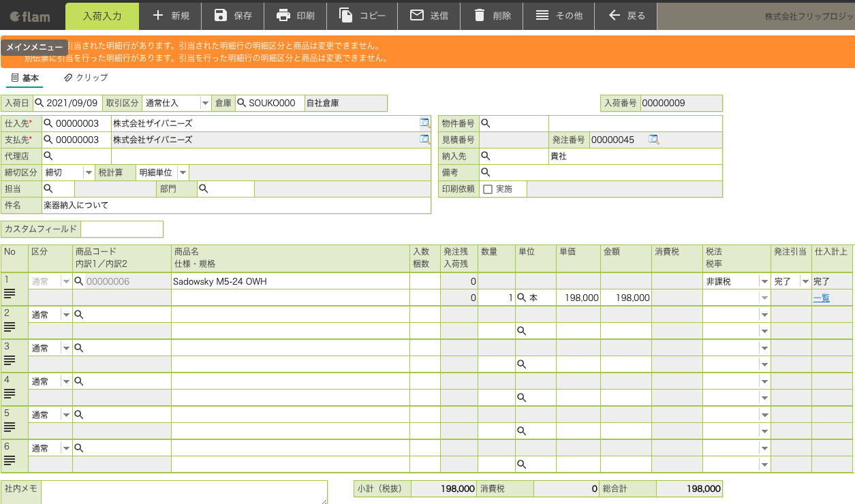Click row 1 数量 cell showing 1
Image resolution: width=855 pixels, height=504 pixels.
click(x=496, y=298)
